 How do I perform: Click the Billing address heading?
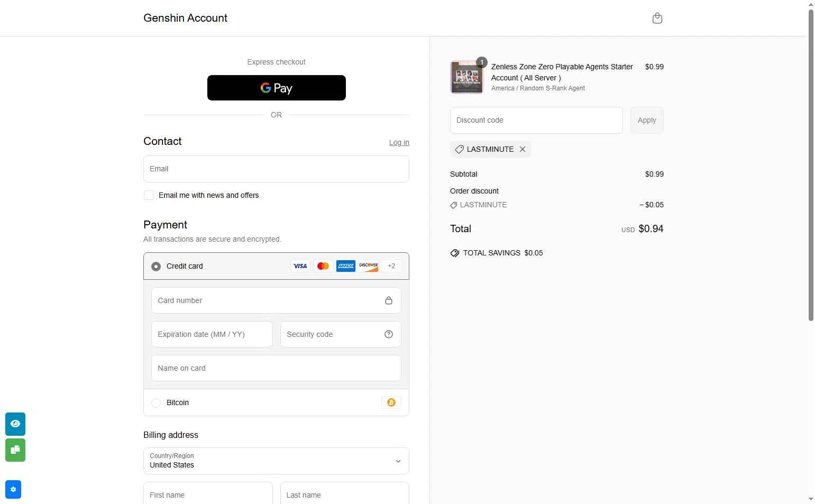(x=171, y=435)
